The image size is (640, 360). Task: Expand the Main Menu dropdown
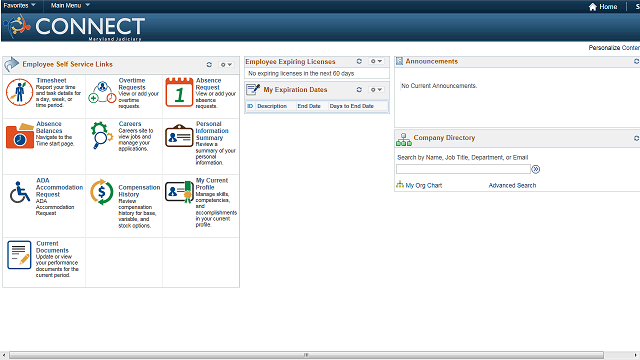pos(70,5)
